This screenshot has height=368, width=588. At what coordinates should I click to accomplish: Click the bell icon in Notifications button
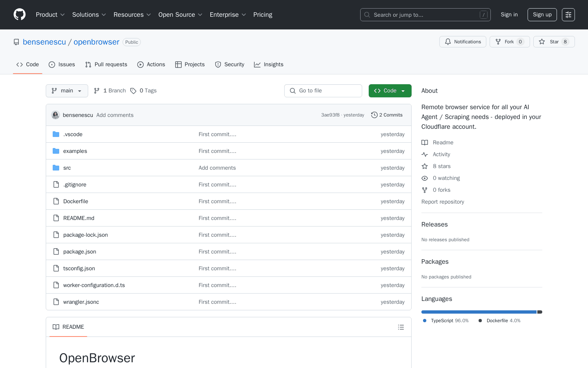tap(448, 42)
